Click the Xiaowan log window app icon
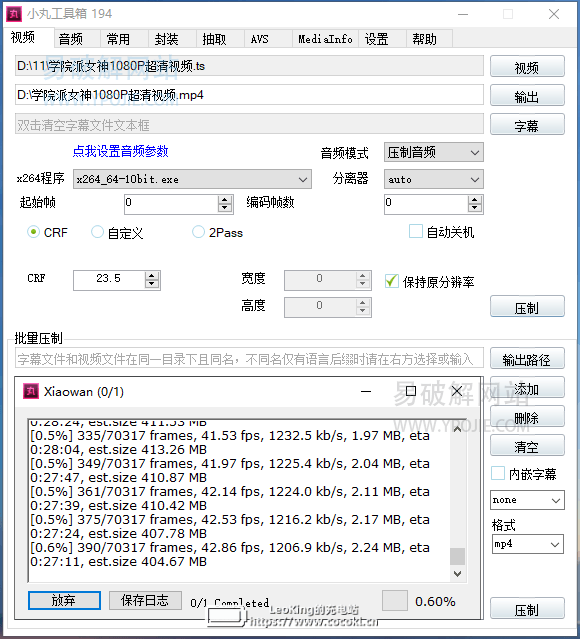This screenshot has height=639, width=580. (x=31, y=391)
